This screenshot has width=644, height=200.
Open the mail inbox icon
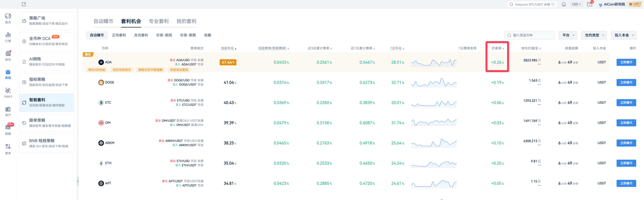click(x=589, y=4)
